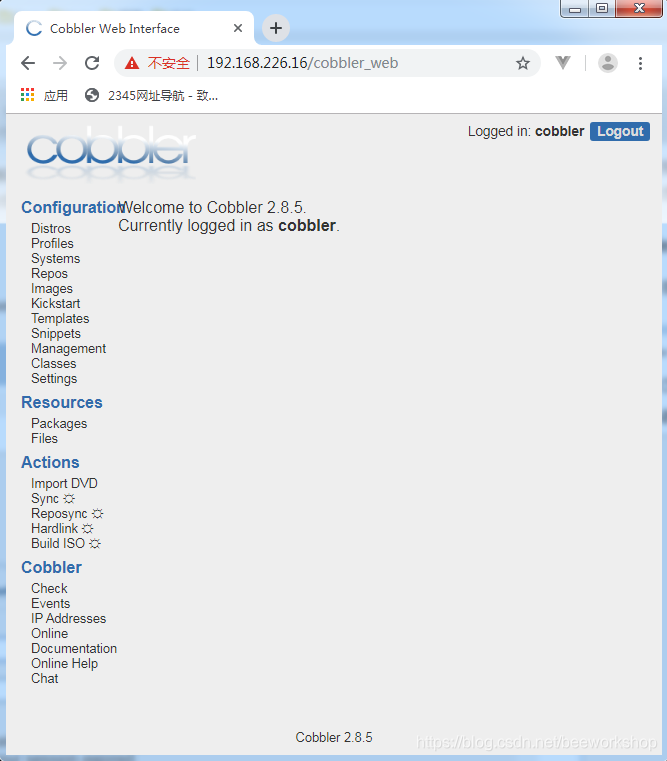Open Online Documentation link
667x761 pixels.
[74, 641]
